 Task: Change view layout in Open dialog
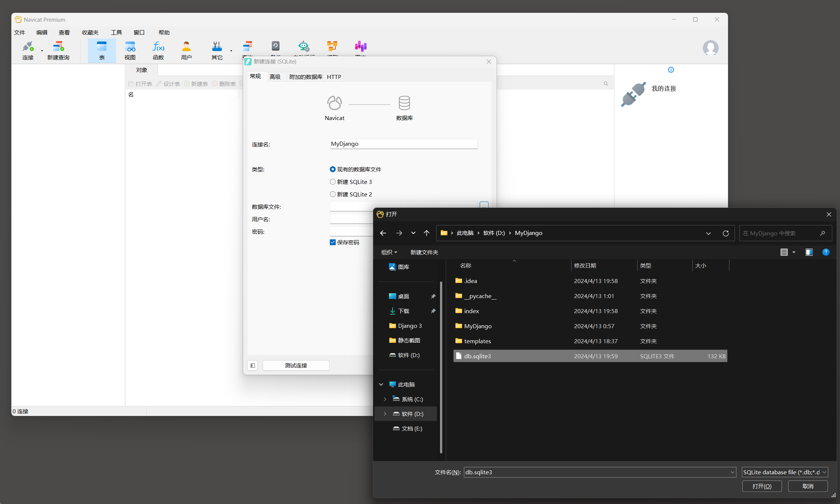pyautogui.click(x=784, y=252)
